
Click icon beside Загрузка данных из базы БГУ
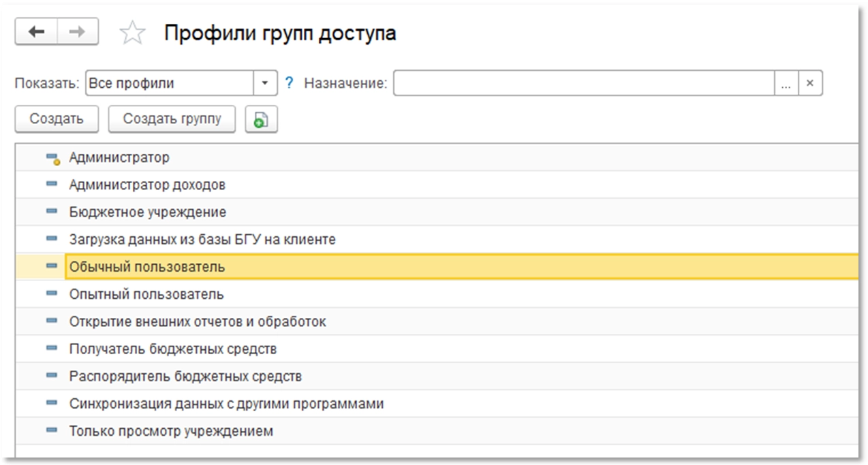point(51,239)
